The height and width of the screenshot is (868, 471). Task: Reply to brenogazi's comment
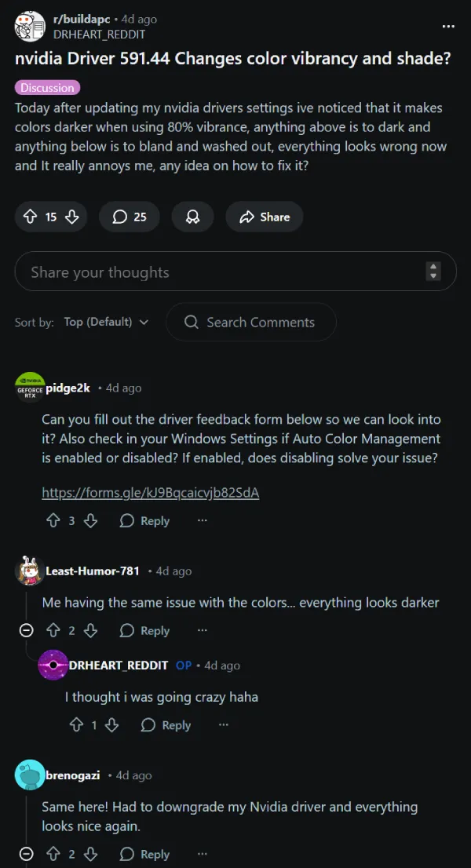click(x=144, y=855)
